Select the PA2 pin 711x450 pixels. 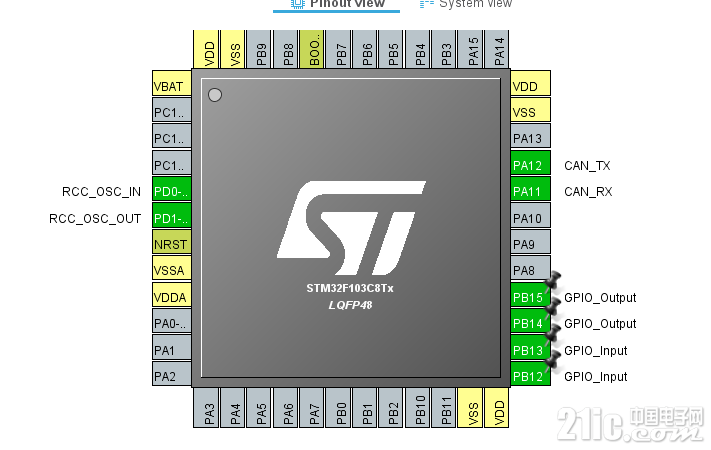coord(171,374)
